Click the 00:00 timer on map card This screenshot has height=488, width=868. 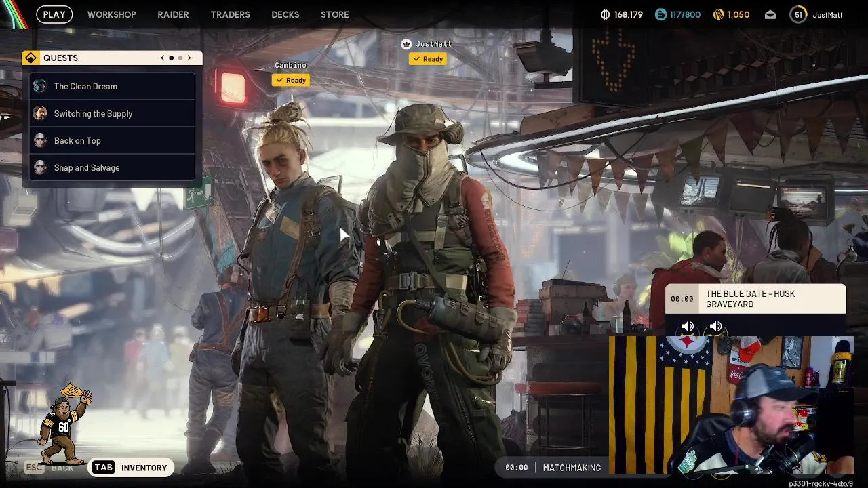[682, 299]
